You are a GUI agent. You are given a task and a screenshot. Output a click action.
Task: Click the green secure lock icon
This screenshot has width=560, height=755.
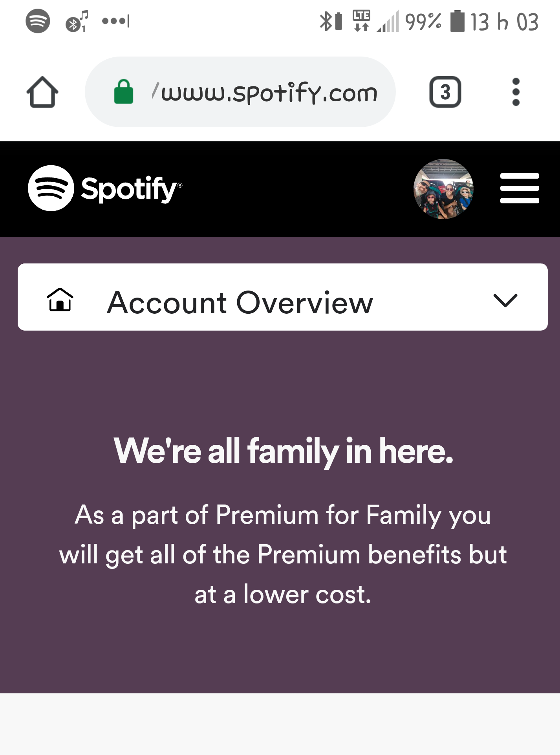click(x=124, y=92)
